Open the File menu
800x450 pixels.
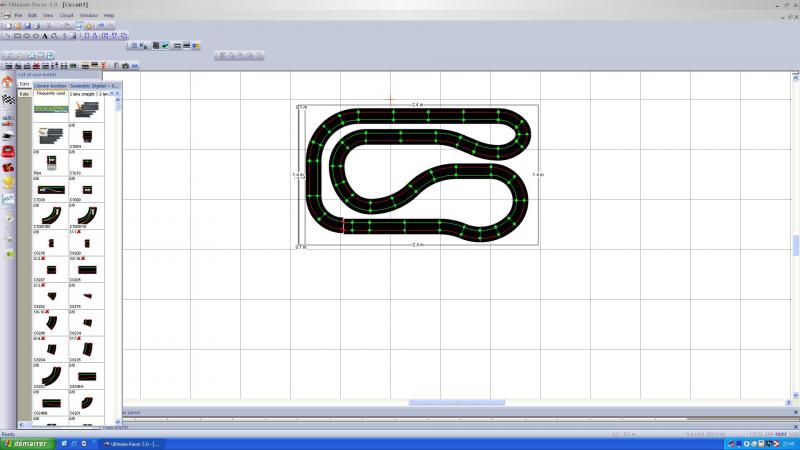18,16
